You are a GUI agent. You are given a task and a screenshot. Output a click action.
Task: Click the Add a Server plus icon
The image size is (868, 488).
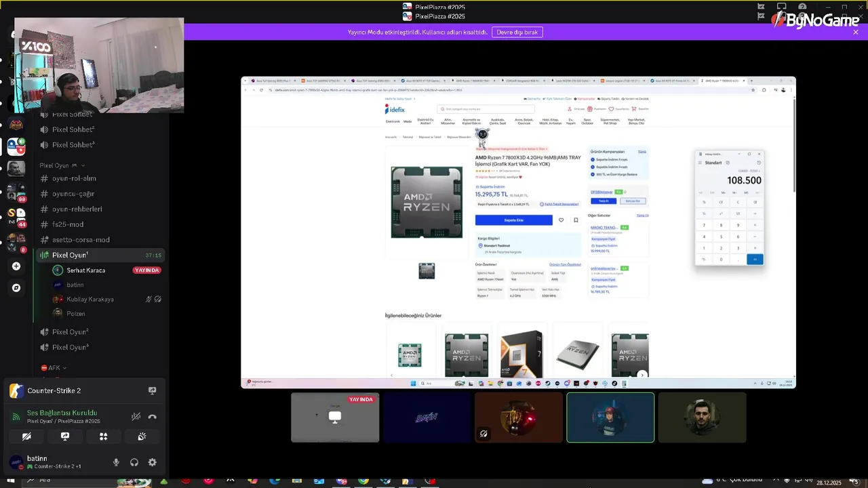click(x=16, y=266)
